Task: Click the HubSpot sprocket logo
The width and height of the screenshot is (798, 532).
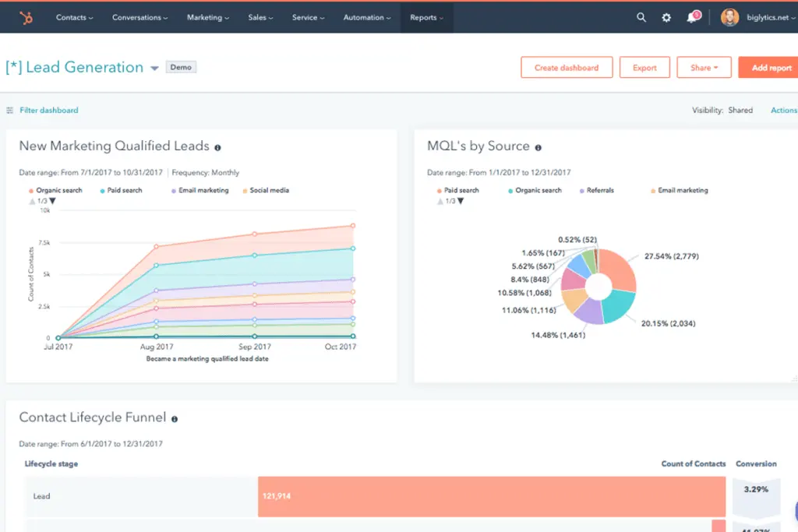Action: click(26, 18)
